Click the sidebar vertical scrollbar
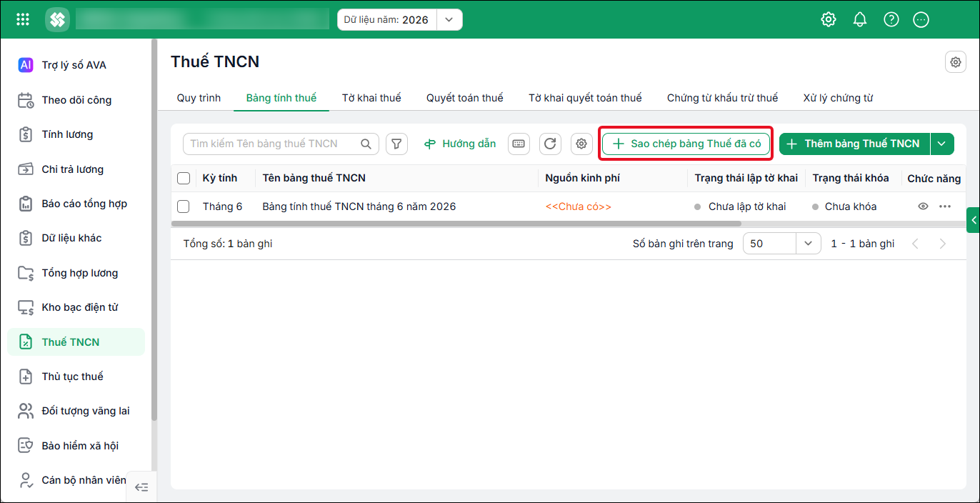 154,229
